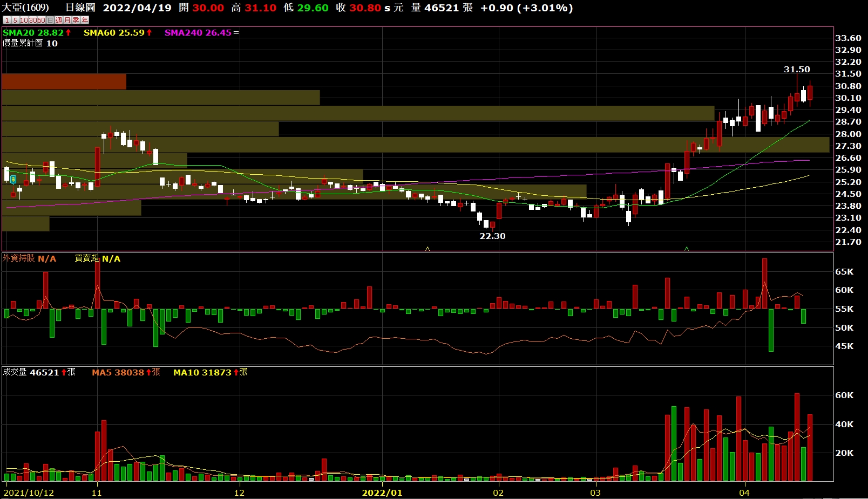Click the high price 31.10
The image size is (868, 499).
pos(261,8)
